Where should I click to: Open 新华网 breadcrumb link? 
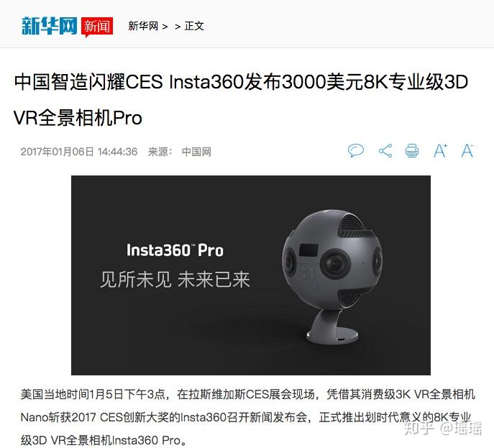coord(143,26)
